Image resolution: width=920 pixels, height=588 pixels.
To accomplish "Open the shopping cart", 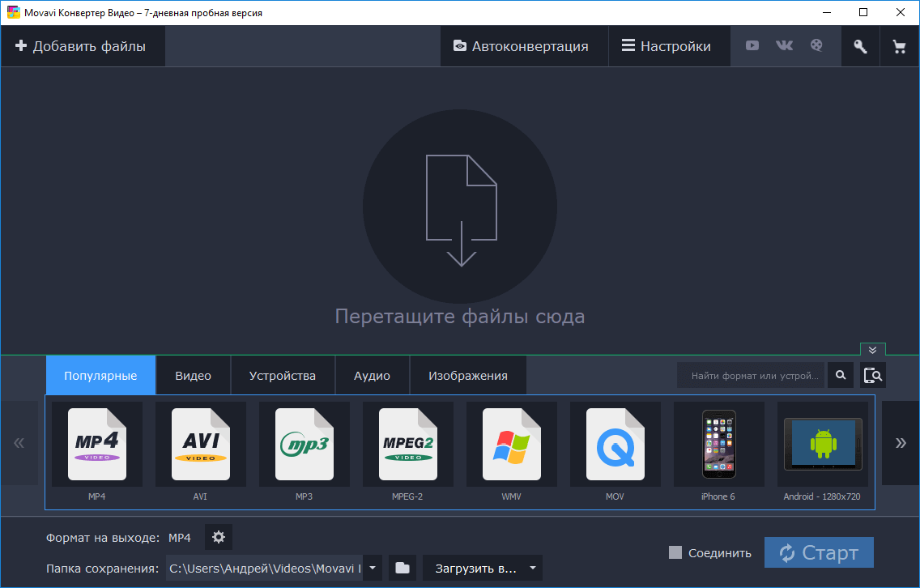I will point(899,45).
